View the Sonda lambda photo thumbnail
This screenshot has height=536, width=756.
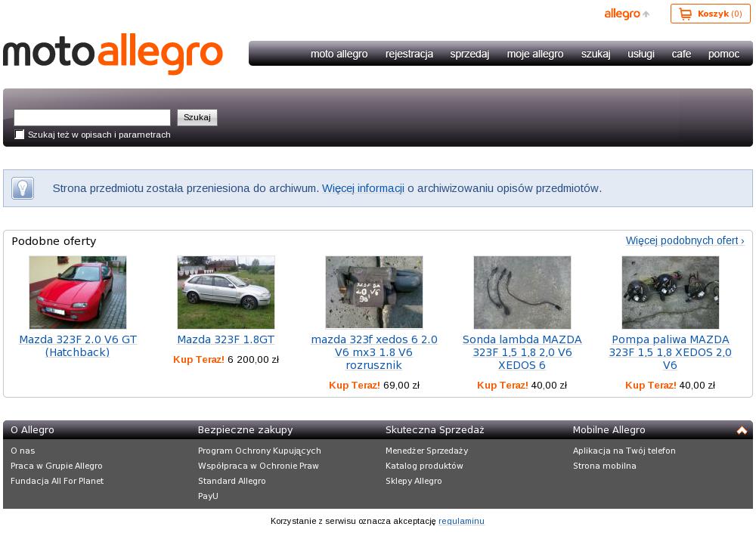pyautogui.click(x=522, y=293)
